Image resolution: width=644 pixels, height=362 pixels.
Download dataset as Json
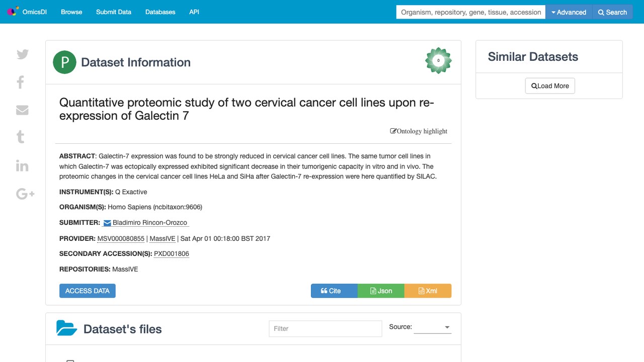pyautogui.click(x=381, y=291)
